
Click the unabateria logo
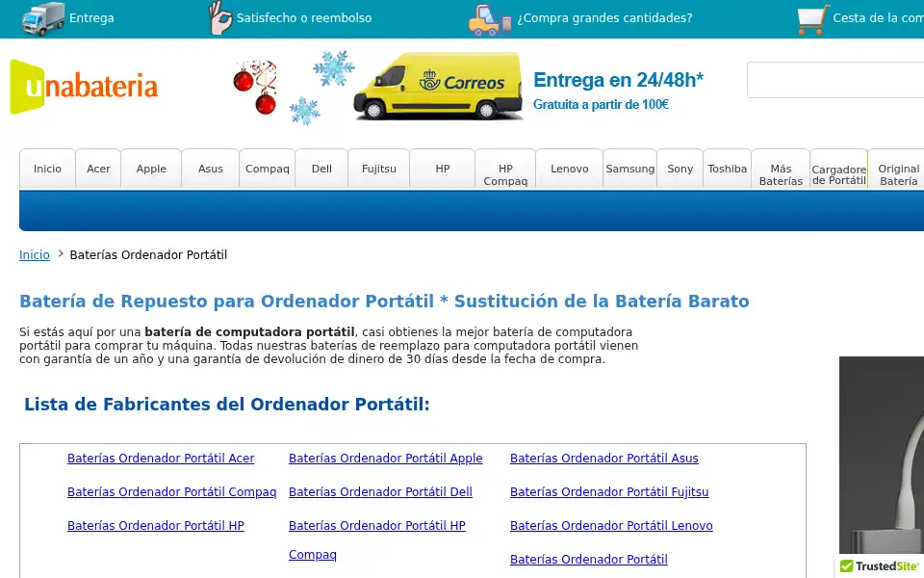click(84, 86)
